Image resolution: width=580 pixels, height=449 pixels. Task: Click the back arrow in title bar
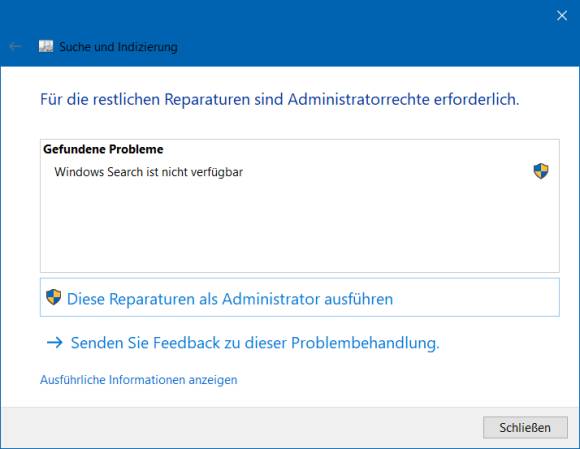15,46
